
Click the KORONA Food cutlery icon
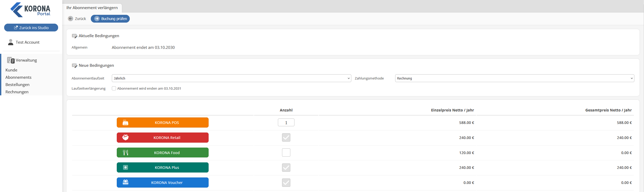pos(126,153)
